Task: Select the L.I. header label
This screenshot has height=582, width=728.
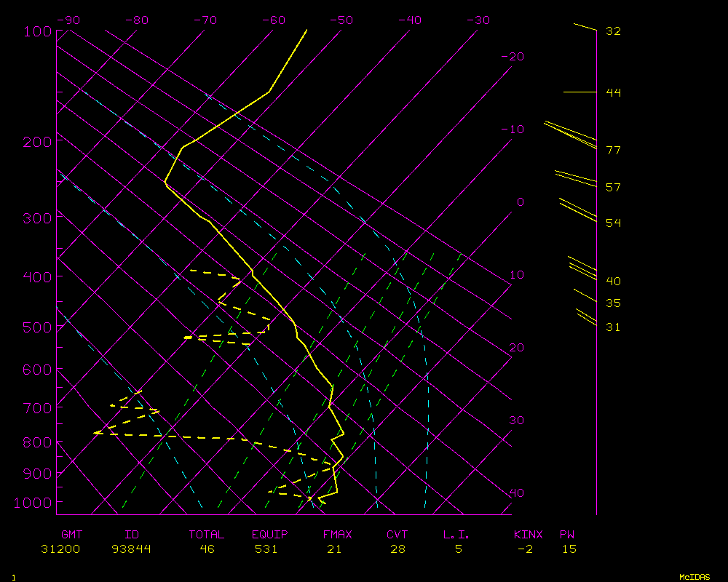Action: coord(456,535)
